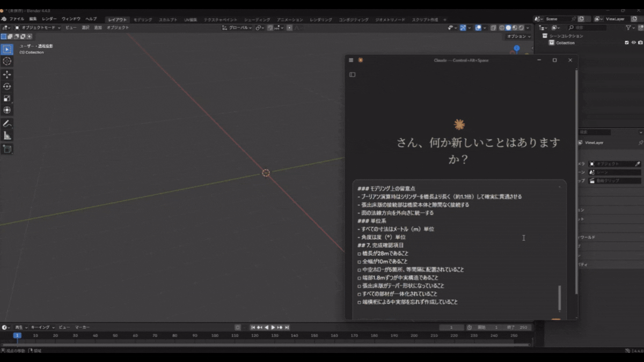Toggle the Collection exclude checkbox in outliner
This screenshot has width=644, height=362.
[x=627, y=43]
